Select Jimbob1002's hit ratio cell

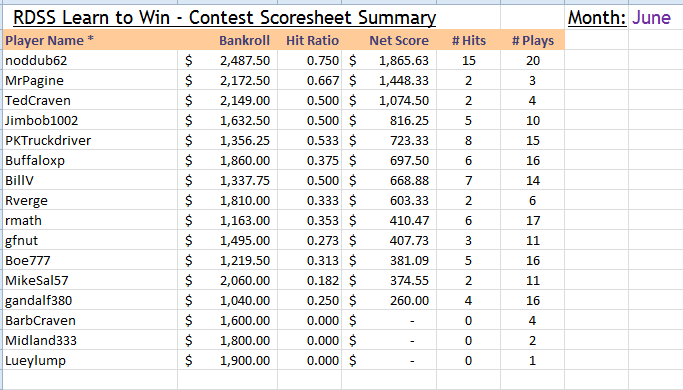(309, 120)
